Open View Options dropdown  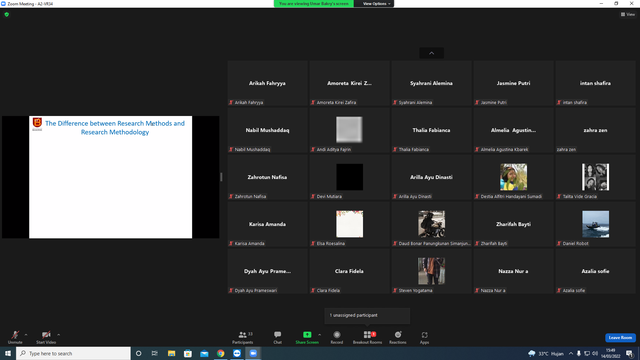(x=376, y=4)
